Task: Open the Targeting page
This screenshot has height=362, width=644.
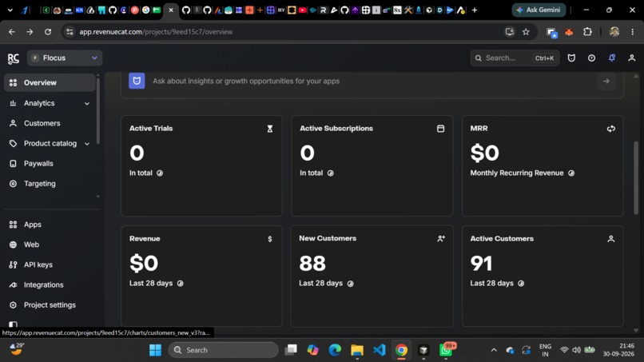Action: (39, 184)
